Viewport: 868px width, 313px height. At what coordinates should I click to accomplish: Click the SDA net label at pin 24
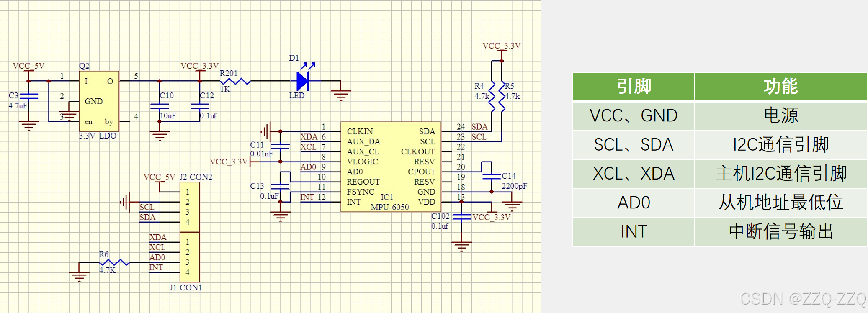click(x=479, y=127)
